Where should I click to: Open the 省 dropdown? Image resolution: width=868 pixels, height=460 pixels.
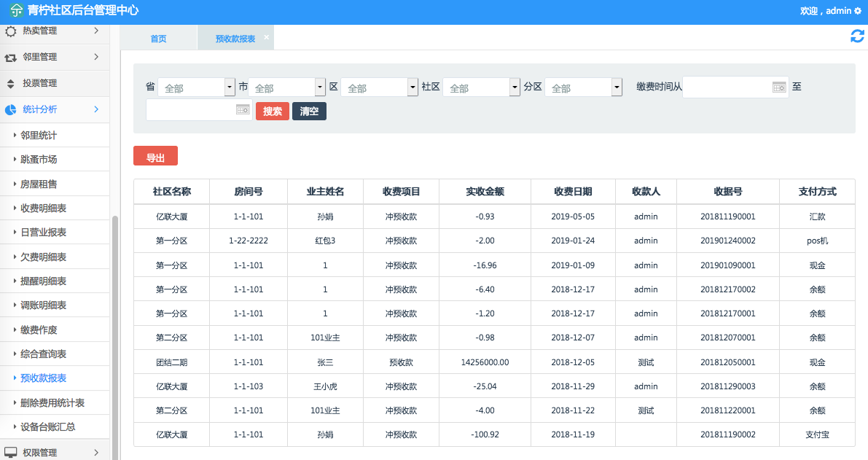tap(197, 87)
